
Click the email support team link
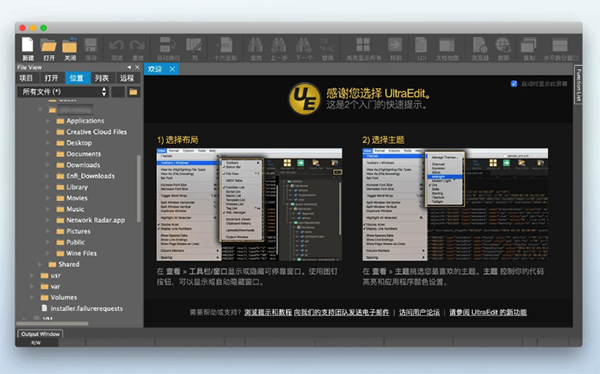click(342, 312)
